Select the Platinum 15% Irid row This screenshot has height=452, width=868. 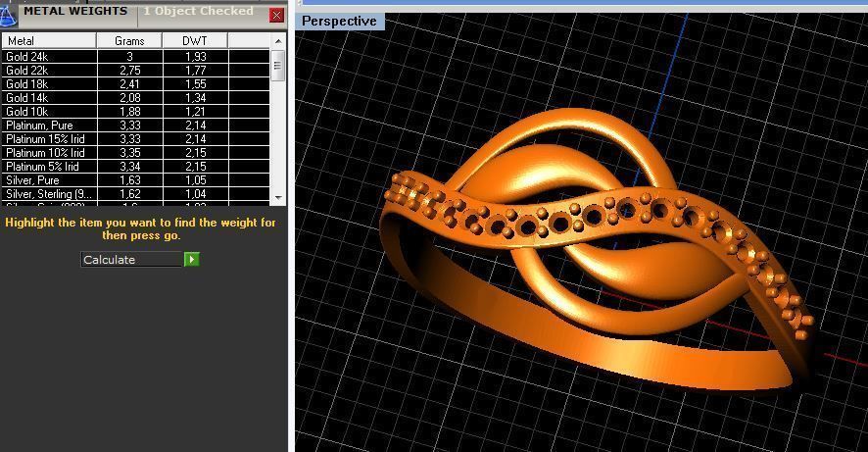click(135, 139)
